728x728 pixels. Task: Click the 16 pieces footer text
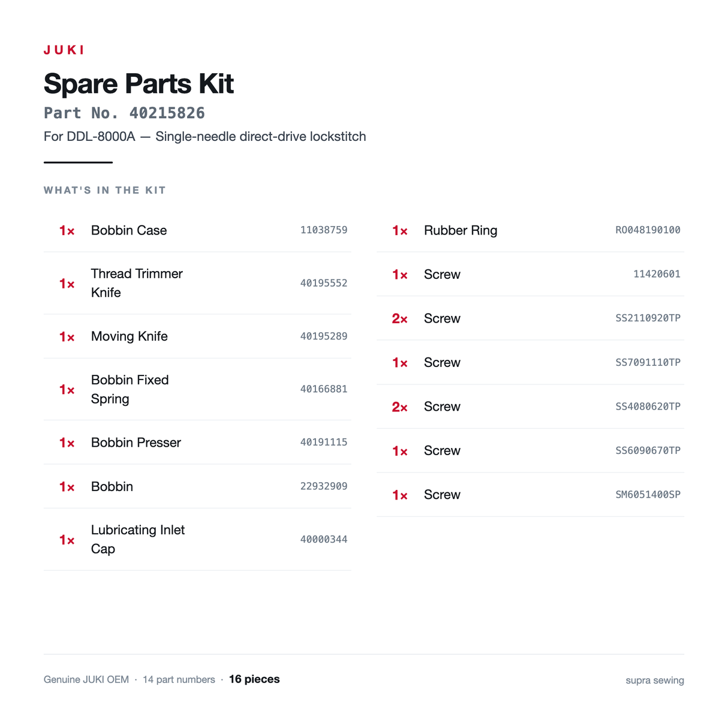point(254,679)
